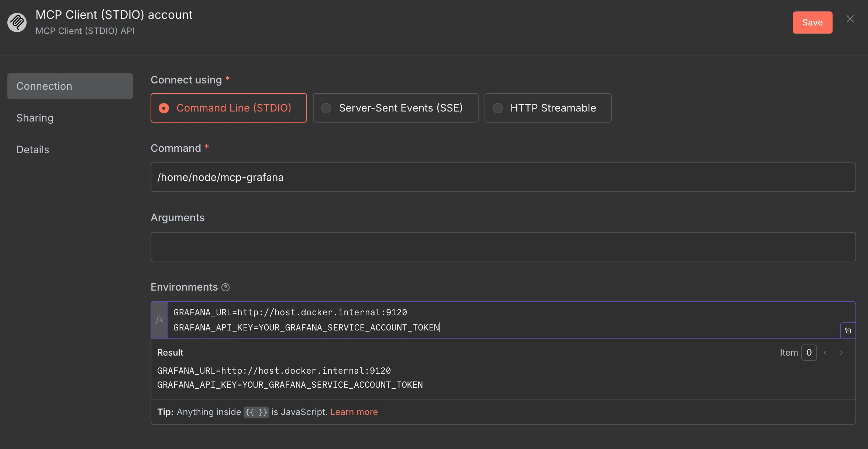The width and height of the screenshot is (868, 449).
Task: Click the MCP Client (STDIO) API subtitle
Action: (85, 31)
